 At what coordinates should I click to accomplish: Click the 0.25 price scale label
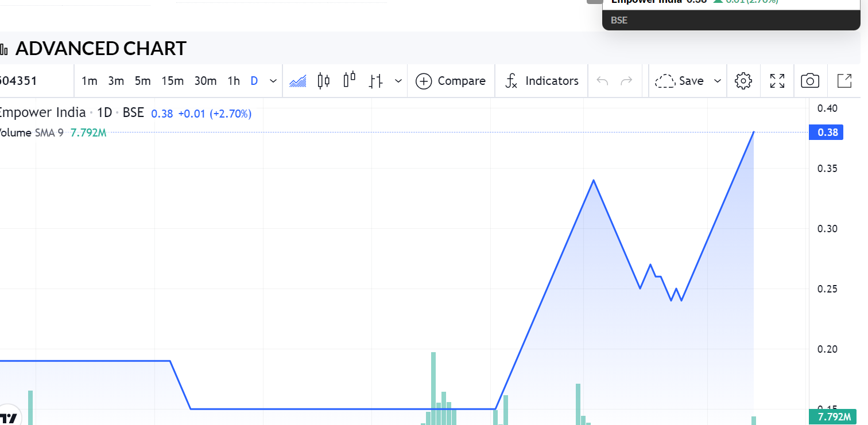point(826,289)
